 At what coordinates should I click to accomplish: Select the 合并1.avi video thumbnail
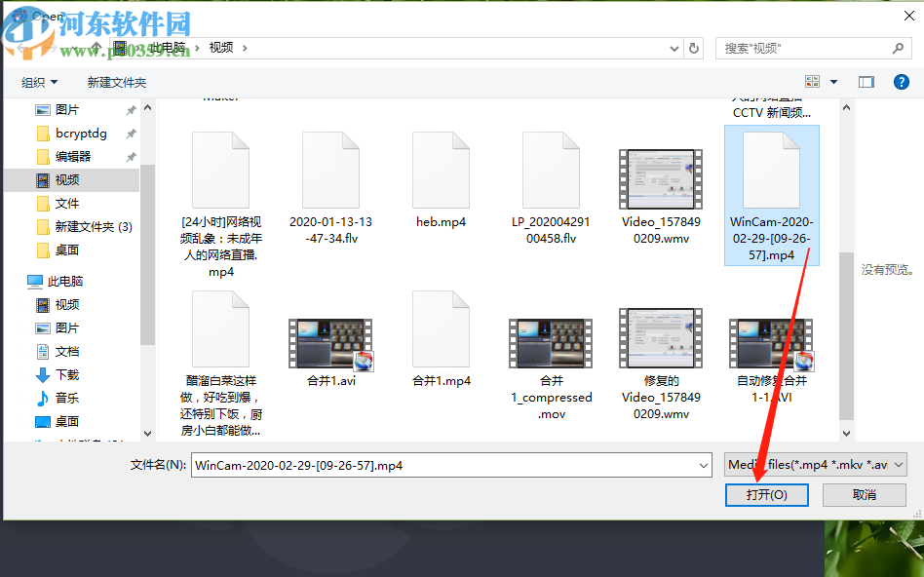(331, 343)
